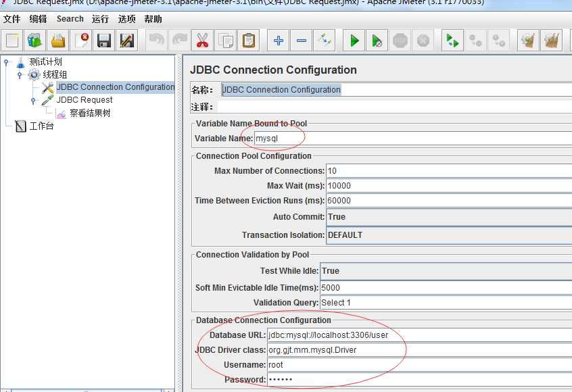Click the Max Wait (ms) field
Viewport: 572px width, 392px height.
tap(449, 186)
